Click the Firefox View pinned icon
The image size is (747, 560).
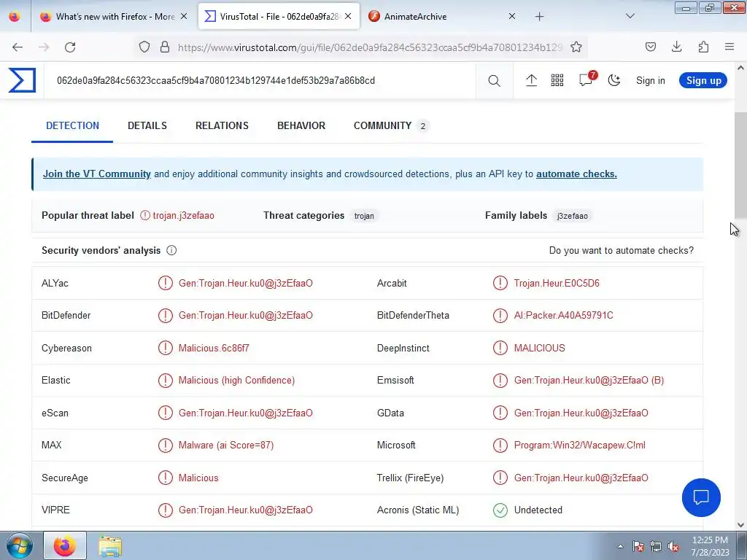pyautogui.click(x=15, y=16)
